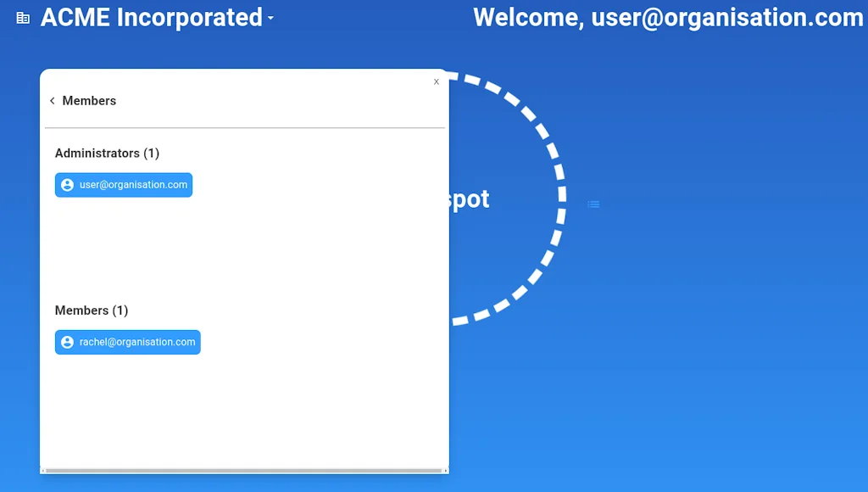This screenshot has width=868, height=492.
Task: Dismiss the Members panel with the X
Action: pos(437,81)
